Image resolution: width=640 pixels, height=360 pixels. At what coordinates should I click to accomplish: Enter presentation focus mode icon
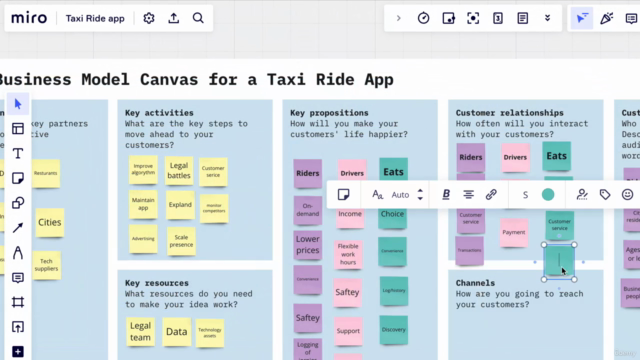(x=473, y=18)
